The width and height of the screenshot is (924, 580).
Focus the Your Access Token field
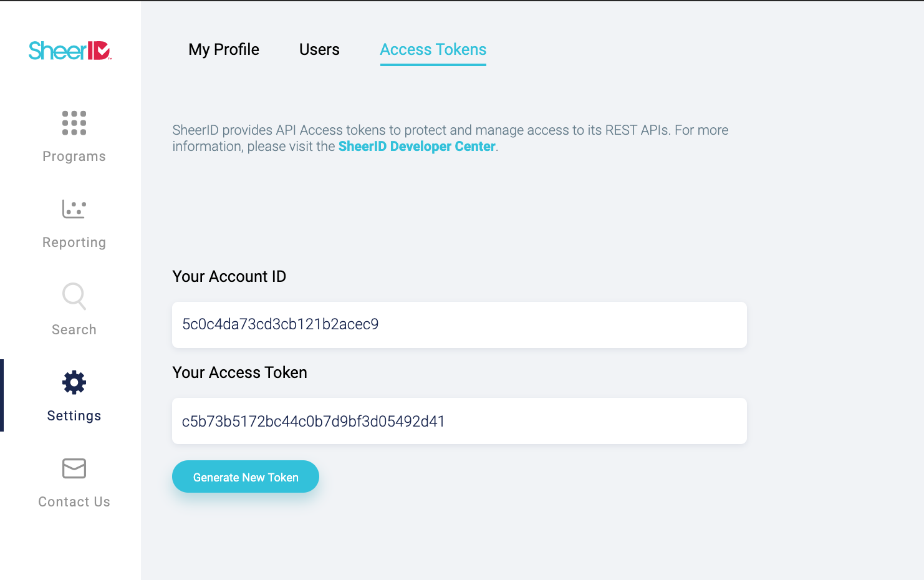460,421
